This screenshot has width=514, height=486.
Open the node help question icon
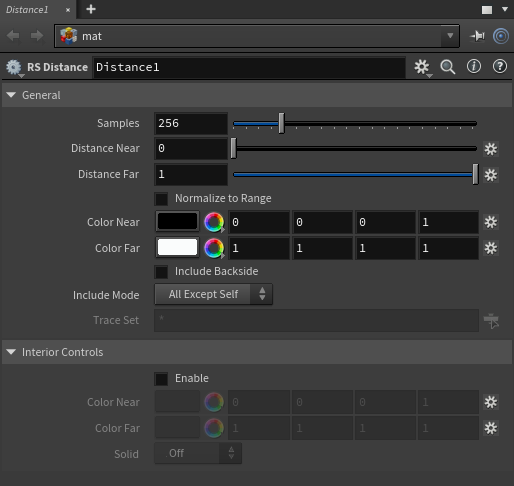point(500,67)
